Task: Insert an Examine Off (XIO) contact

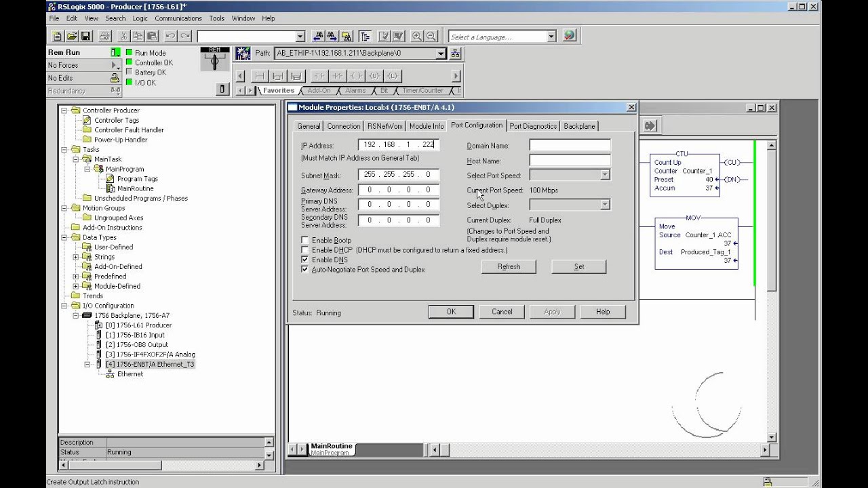Action: [x=337, y=76]
